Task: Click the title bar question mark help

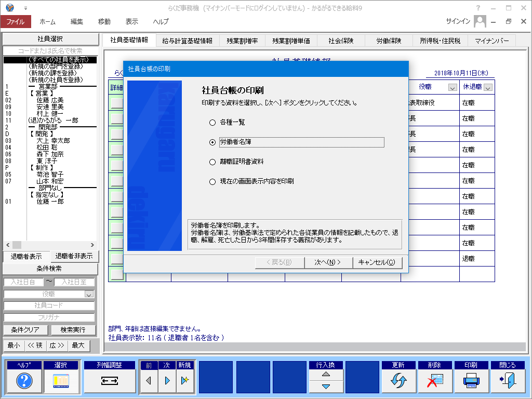Action: pos(478,8)
